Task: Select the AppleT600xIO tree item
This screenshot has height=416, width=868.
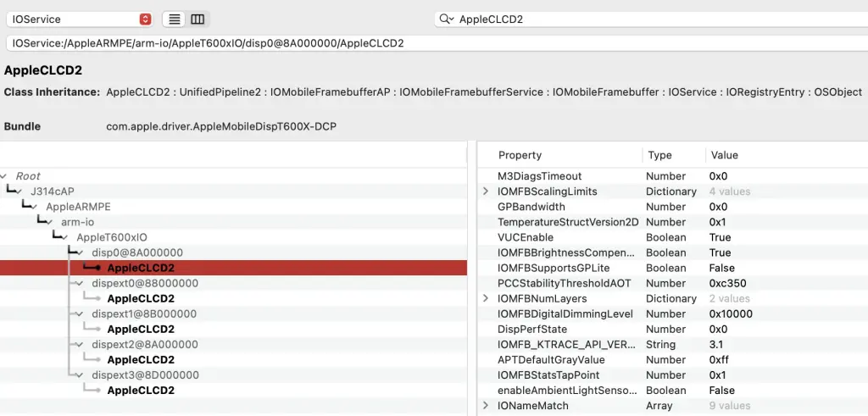Action: (x=112, y=237)
